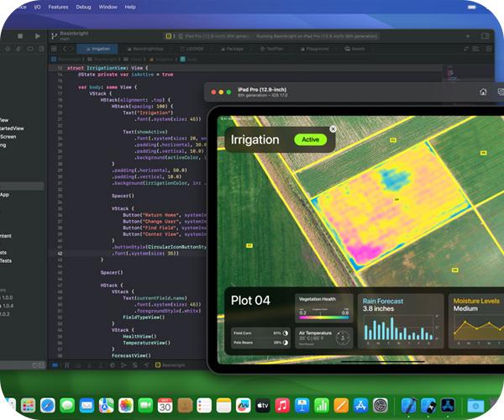This screenshot has width=504, height=420.
Task: Open the Music app in the Dock
Action: [x=282, y=405]
